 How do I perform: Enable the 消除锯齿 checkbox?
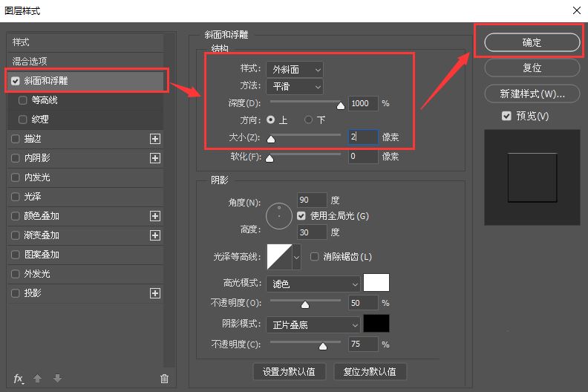(314, 257)
